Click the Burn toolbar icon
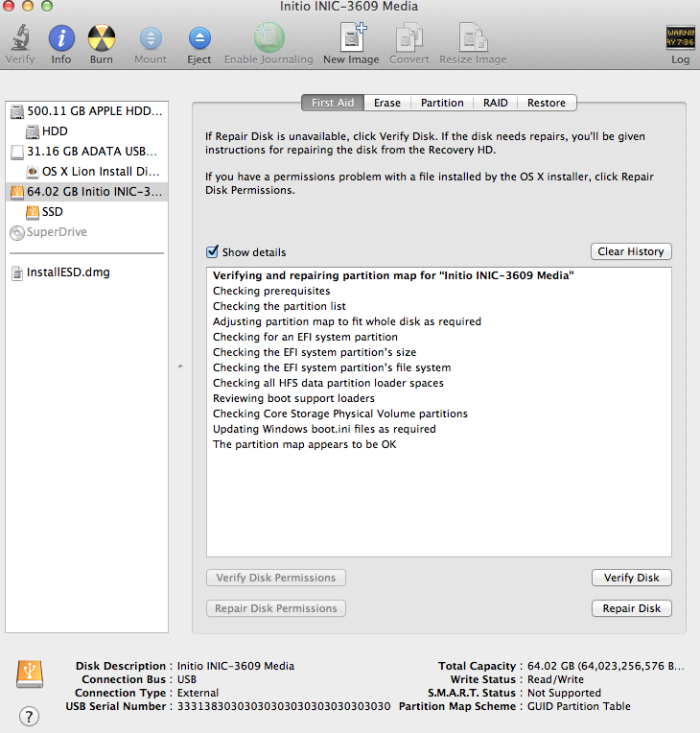This screenshot has width=700, height=733. 102,38
